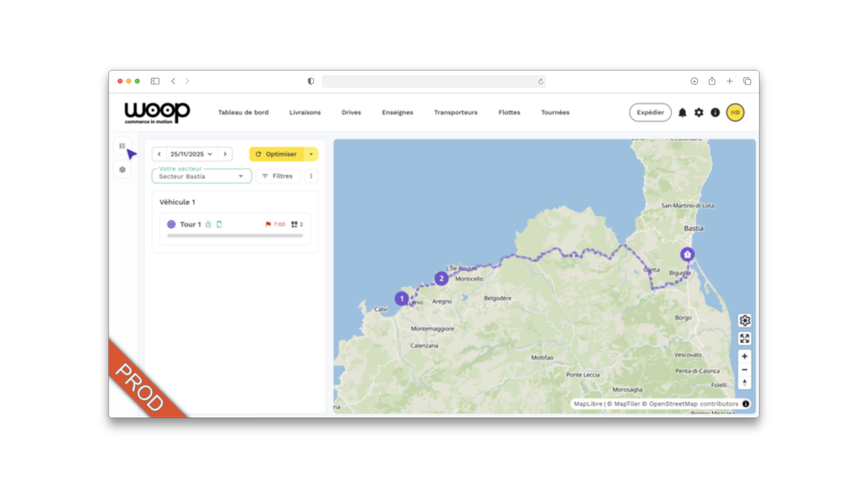868x488 pixels.
Task: Open the settings gear in header
Action: click(699, 113)
